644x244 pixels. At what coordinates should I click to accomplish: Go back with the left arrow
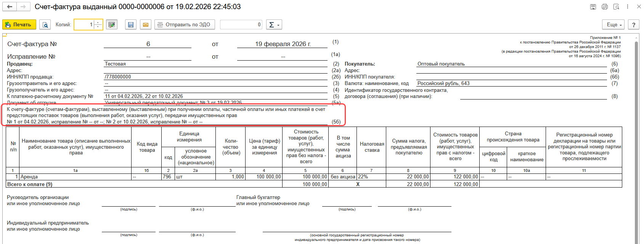click(x=10, y=7)
